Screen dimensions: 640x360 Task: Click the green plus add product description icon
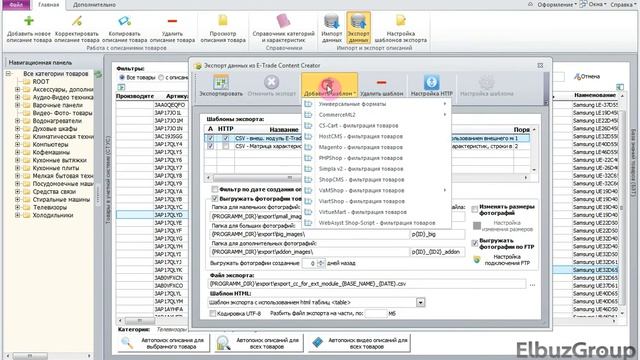pos(29,20)
